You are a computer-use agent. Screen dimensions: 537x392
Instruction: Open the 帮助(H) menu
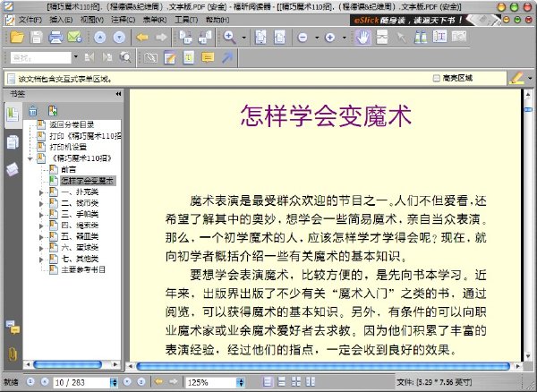point(217,20)
